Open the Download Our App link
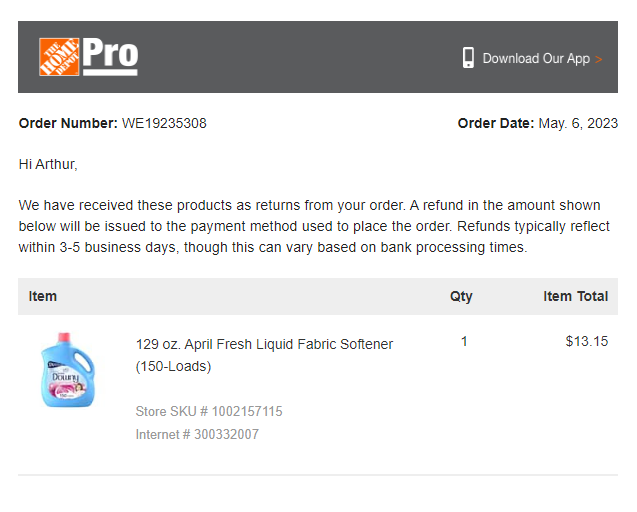The height and width of the screenshot is (512, 637). (x=536, y=59)
